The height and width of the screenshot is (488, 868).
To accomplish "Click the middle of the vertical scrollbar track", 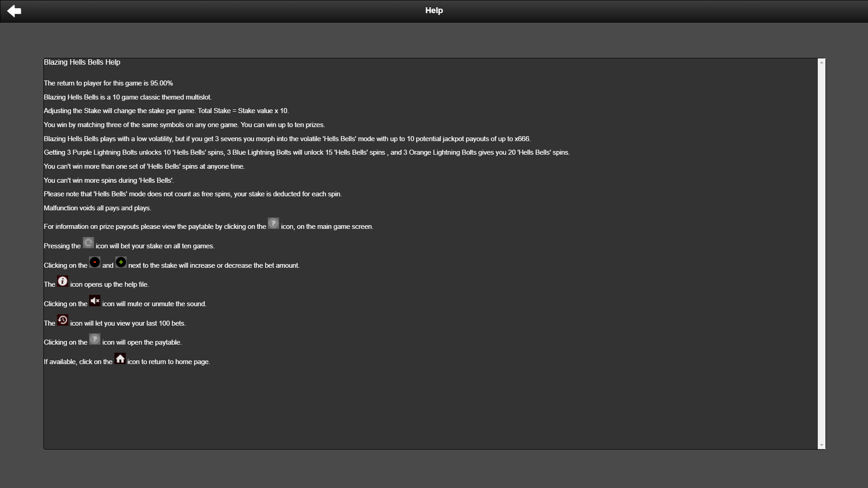I will point(821,253).
